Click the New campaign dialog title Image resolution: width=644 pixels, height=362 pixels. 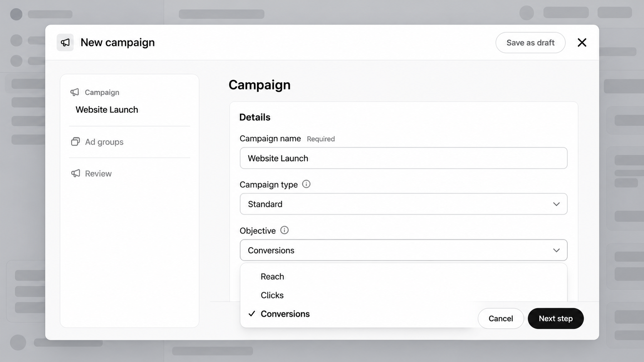[x=117, y=42]
